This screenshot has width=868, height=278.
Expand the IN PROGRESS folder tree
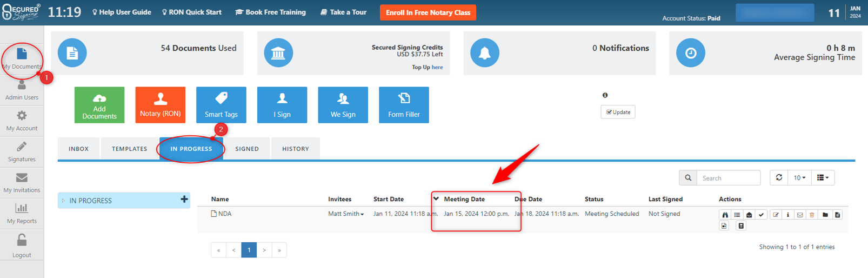click(64, 201)
